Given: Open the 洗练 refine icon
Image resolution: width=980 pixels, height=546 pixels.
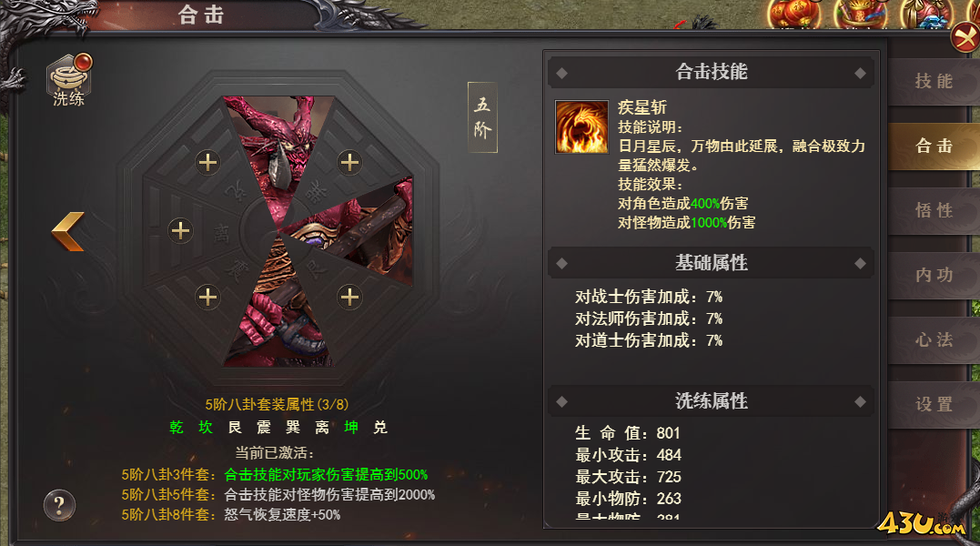Looking at the screenshot, I should pyautogui.click(x=69, y=81).
